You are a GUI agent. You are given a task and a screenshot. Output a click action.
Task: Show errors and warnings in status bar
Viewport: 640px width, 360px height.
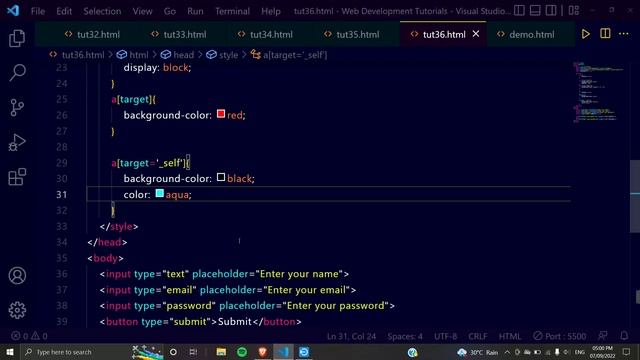pos(29,336)
